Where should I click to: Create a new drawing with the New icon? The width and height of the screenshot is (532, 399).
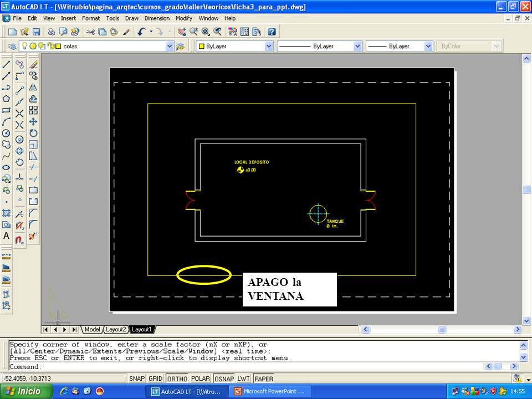point(13,32)
